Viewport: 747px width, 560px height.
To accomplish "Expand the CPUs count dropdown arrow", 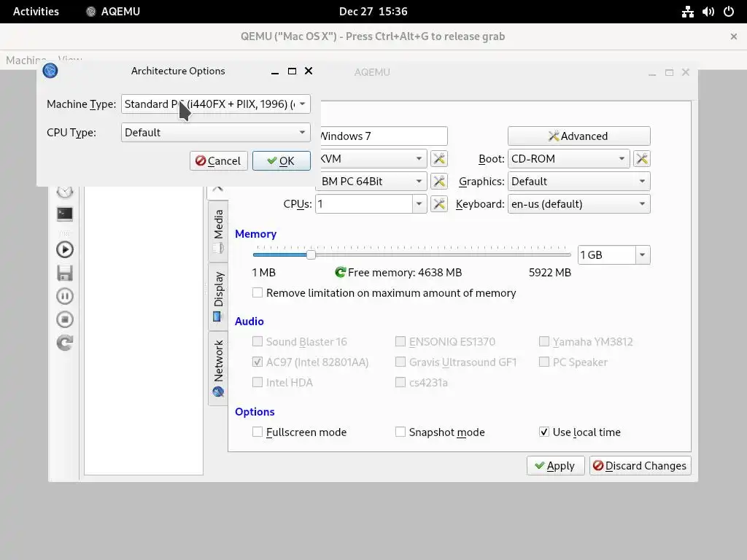I will coord(419,204).
